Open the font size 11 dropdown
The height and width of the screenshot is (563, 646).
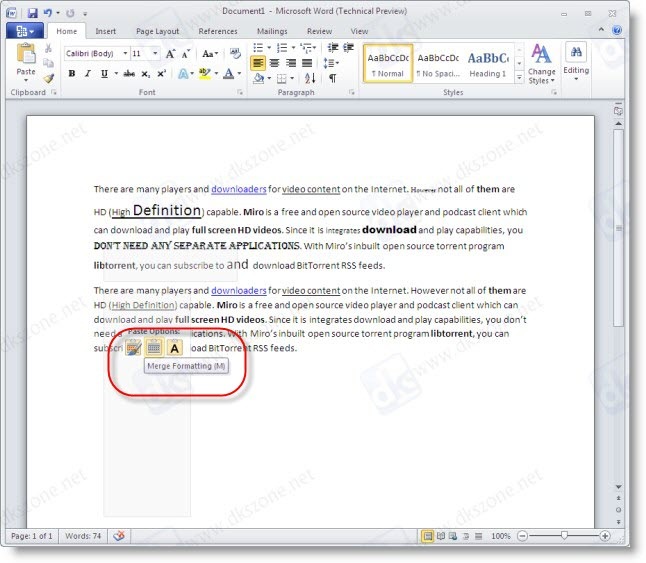click(155, 54)
